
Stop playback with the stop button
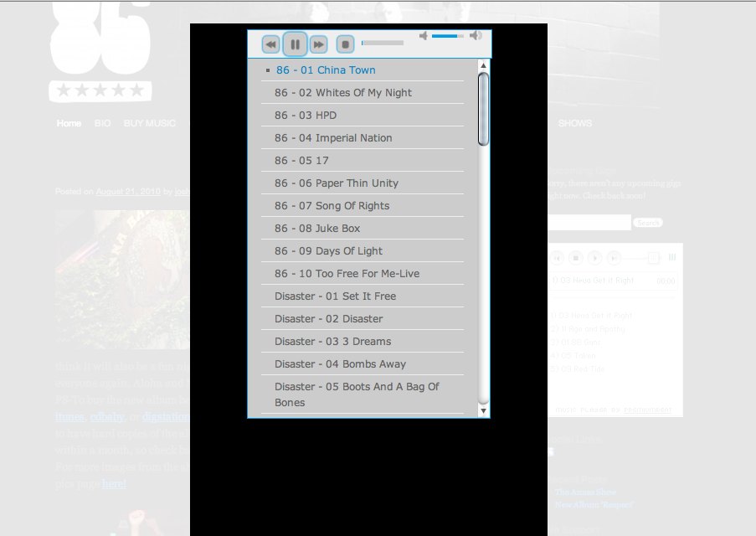click(x=345, y=44)
